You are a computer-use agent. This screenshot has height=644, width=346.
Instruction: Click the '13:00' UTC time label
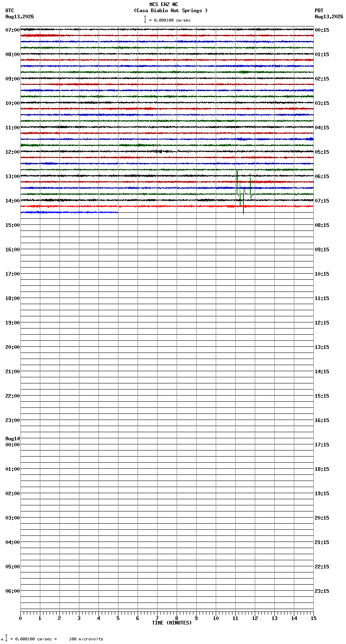coord(13,176)
